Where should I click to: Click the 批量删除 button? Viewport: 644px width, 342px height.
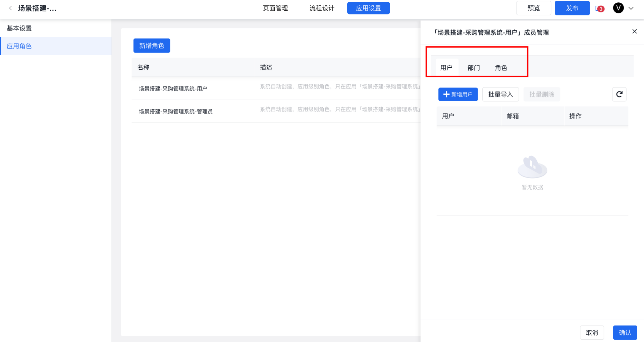[541, 94]
